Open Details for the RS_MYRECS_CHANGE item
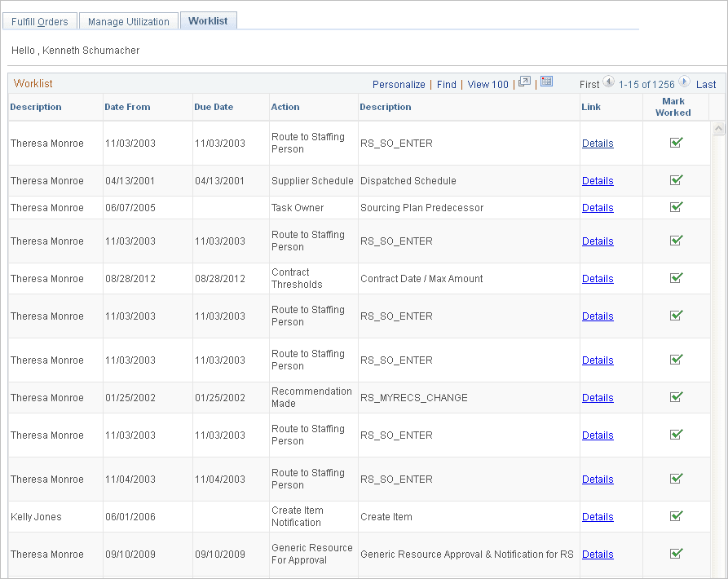728x579 pixels. (598, 397)
